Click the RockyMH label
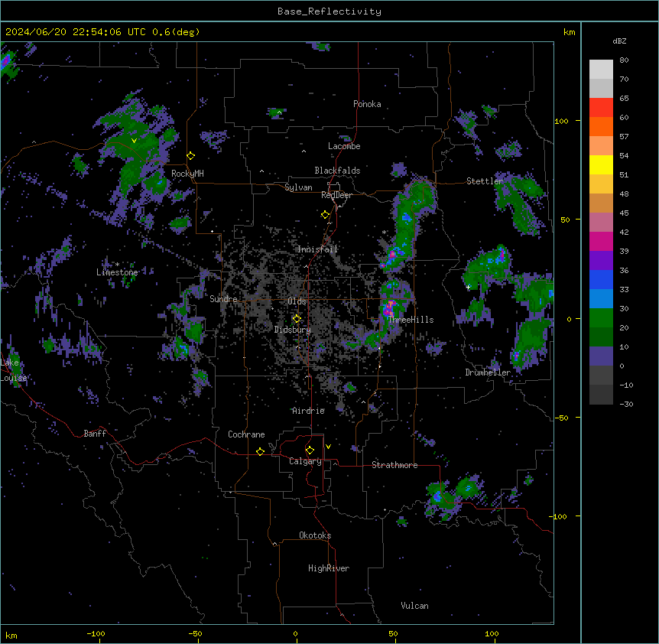 pos(187,174)
